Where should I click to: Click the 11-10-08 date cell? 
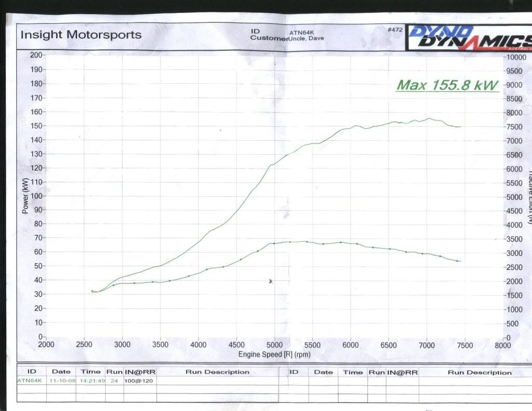tap(61, 380)
